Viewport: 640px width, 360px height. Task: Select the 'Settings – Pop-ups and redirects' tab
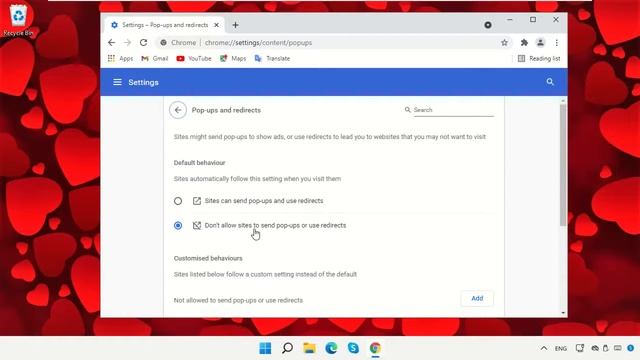coord(164,25)
